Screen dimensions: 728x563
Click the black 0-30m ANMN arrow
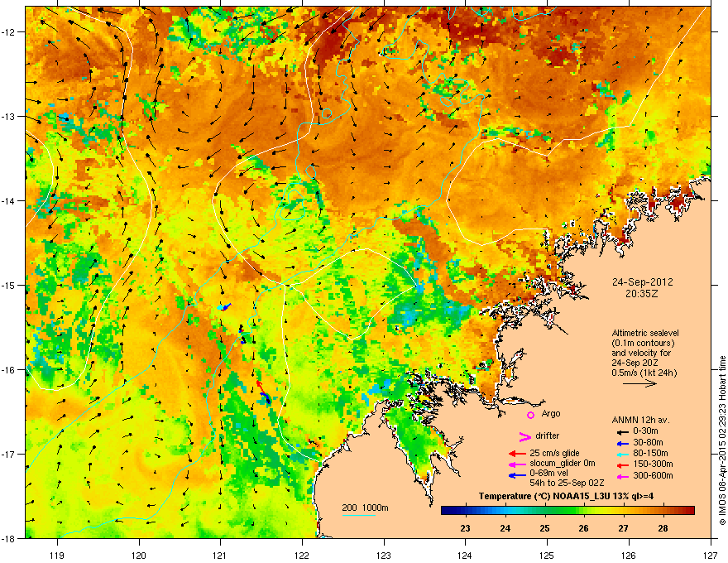[621, 431]
